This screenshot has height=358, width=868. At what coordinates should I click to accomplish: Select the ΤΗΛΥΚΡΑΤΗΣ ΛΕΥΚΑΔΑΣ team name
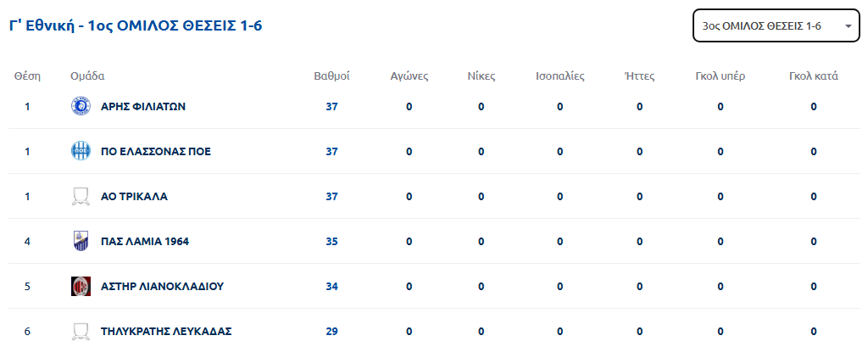click(166, 331)
